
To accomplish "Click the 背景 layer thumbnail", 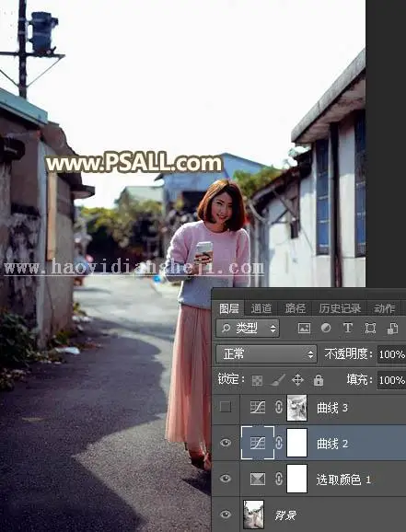I will (x=253, y=515).
